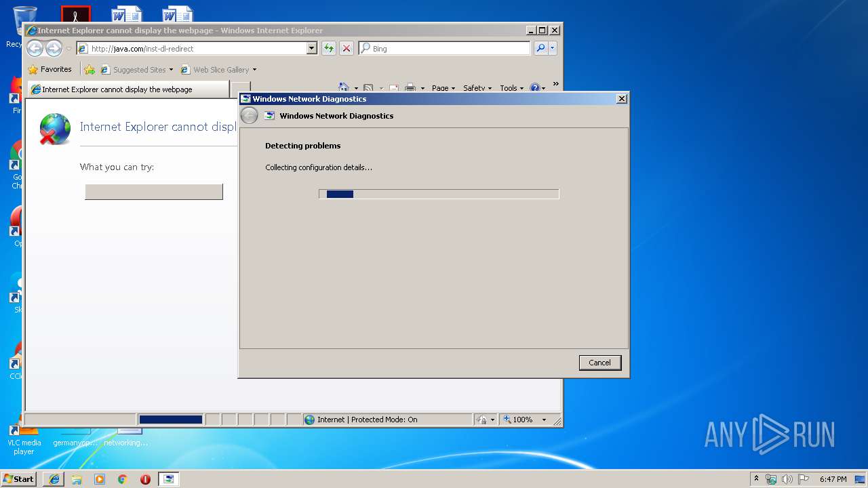Click the Internet Protected Mode status zone
Image resolution: width=868 pixels, height=488 pixels.
coord(387,420)
